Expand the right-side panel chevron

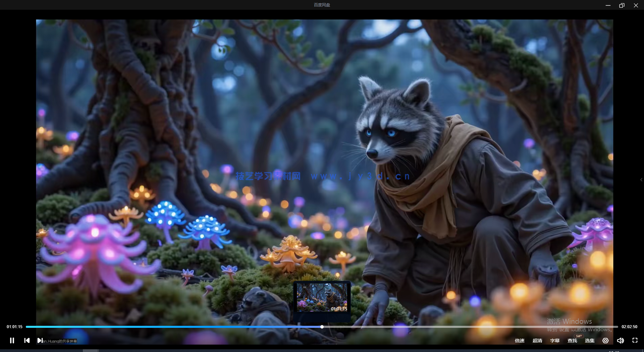(641, 180)
